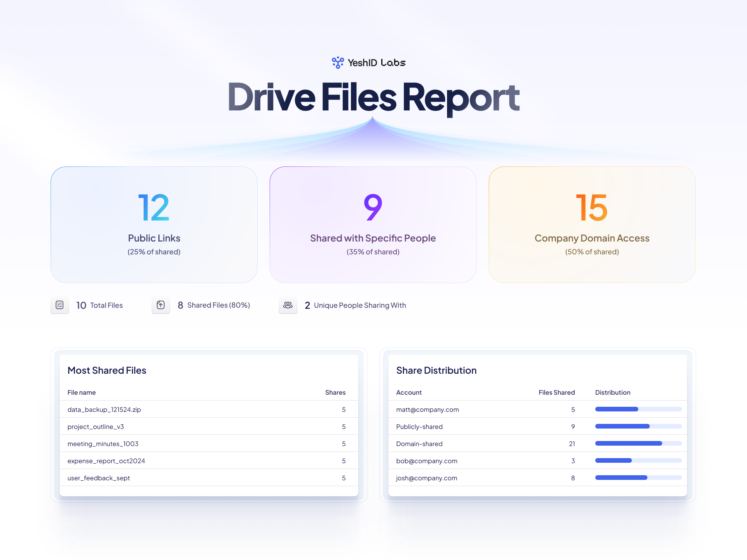Open the Company Domain Access card
The height and width of the screenshot is (560, 747).
[592, 225]
